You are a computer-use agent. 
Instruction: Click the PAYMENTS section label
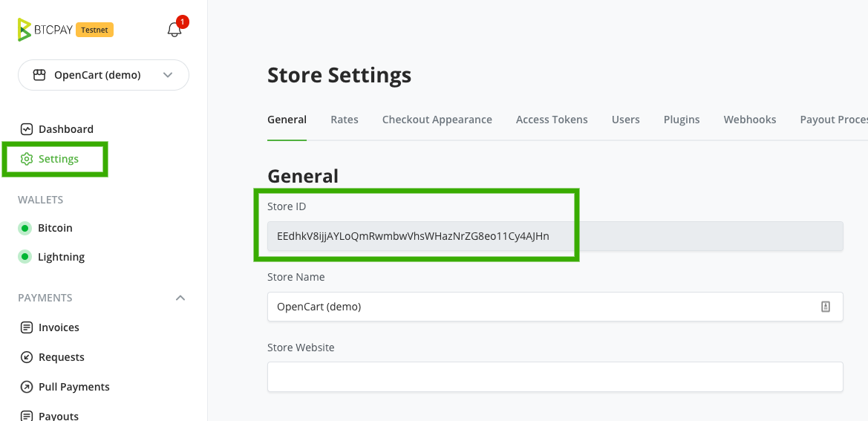[x=45, y=298]
